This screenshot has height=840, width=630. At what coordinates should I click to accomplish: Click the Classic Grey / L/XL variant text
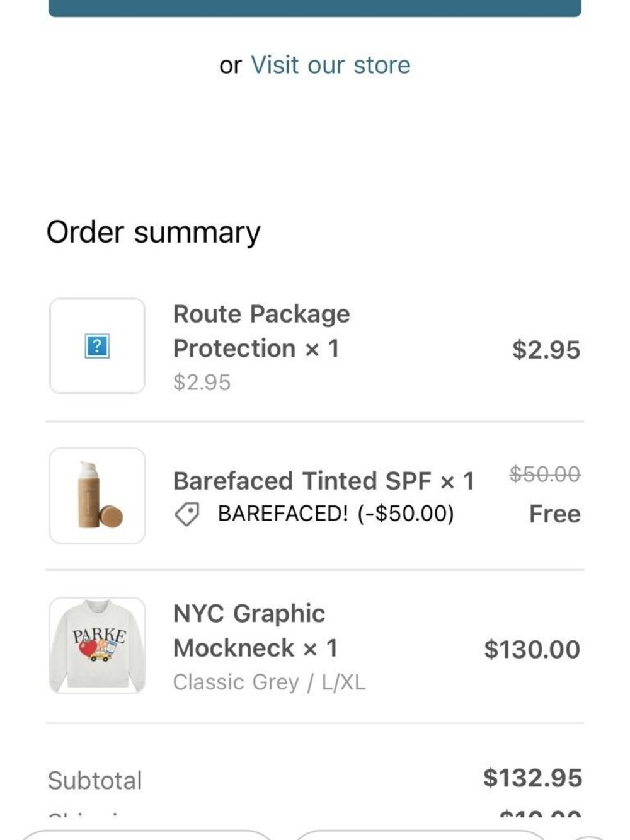pos(269,682)
